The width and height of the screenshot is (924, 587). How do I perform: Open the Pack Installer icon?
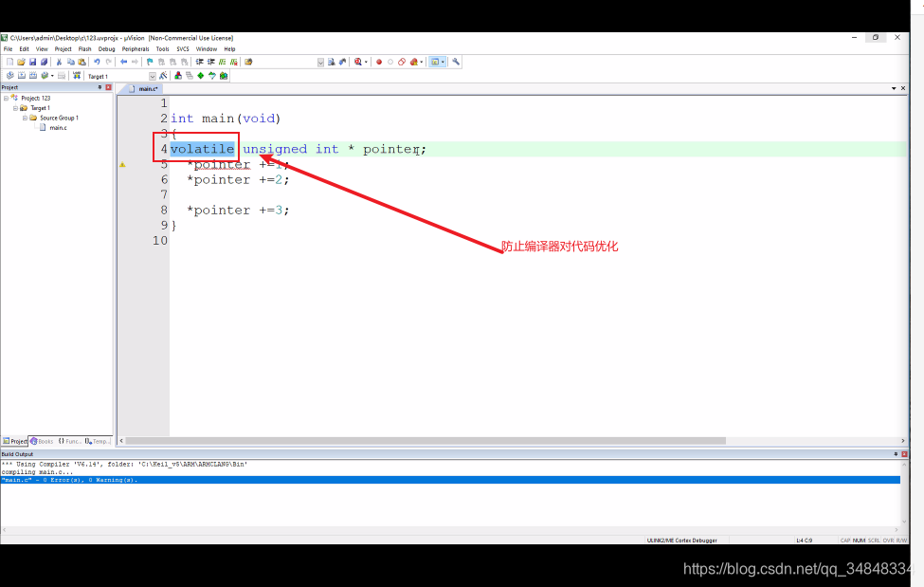tap(224, 76)
